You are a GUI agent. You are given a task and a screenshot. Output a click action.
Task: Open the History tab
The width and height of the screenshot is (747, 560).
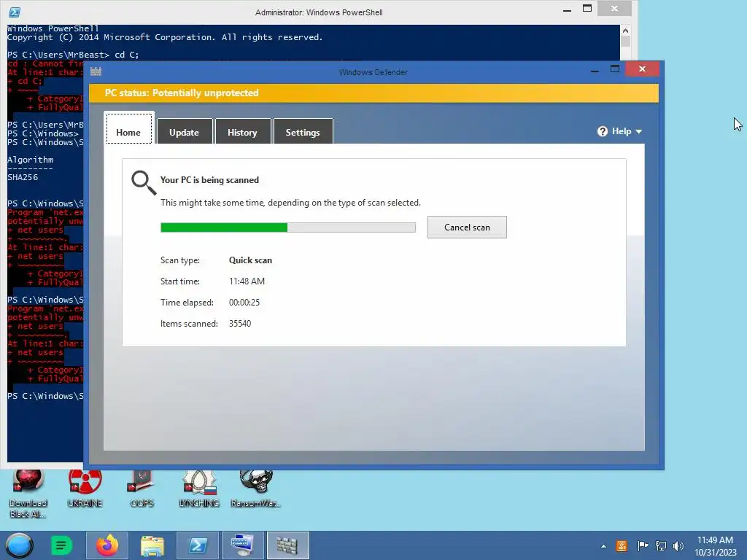pos(242,132)
